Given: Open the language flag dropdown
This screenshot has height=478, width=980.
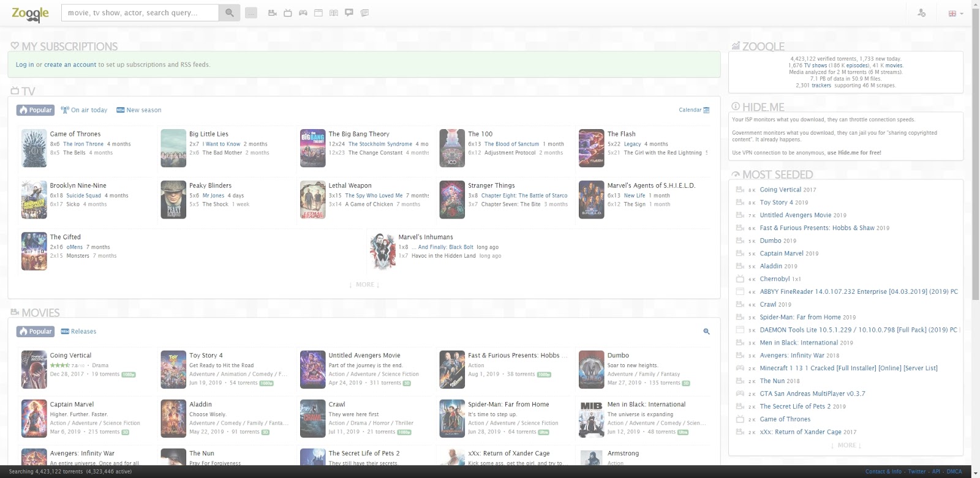Looking at the screenshot, I should pyautogui.click(x=956, y=13).
